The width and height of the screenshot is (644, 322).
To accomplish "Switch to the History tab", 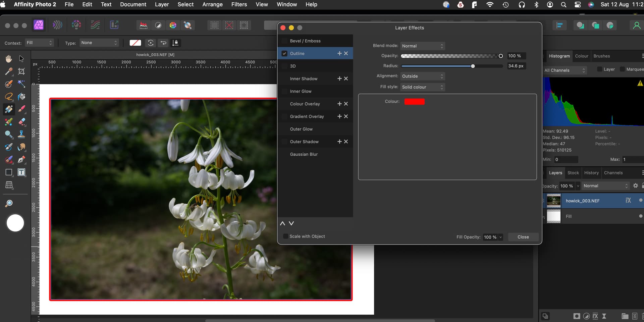I will pos(591,173).
